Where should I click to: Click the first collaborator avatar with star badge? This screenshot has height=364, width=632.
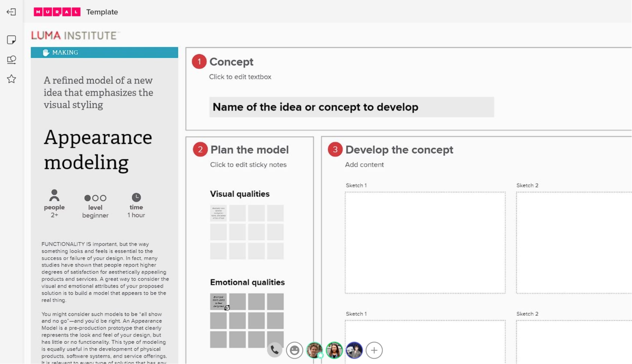pos(314,350)
